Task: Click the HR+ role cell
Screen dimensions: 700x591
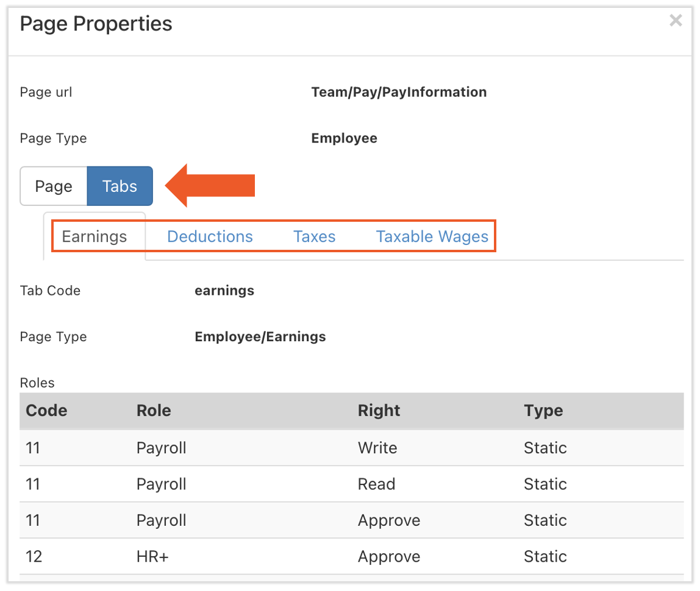Action: tap(152, 557)
